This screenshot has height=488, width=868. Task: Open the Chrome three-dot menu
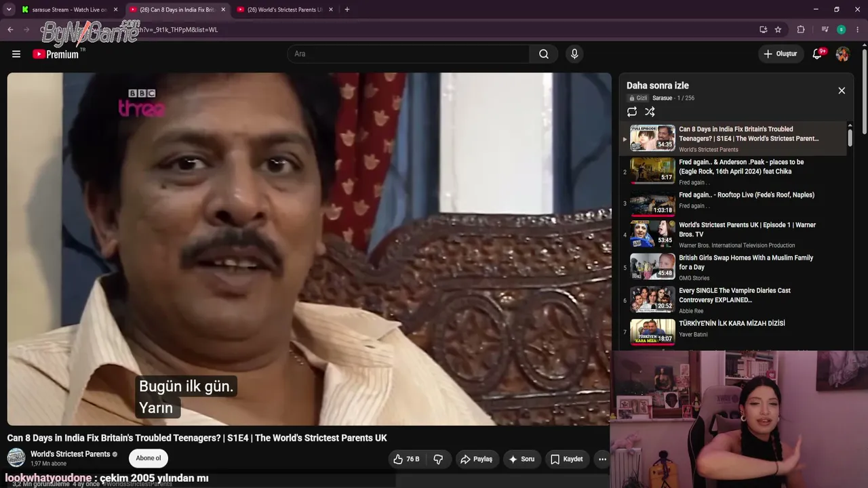tap(858, 30)
